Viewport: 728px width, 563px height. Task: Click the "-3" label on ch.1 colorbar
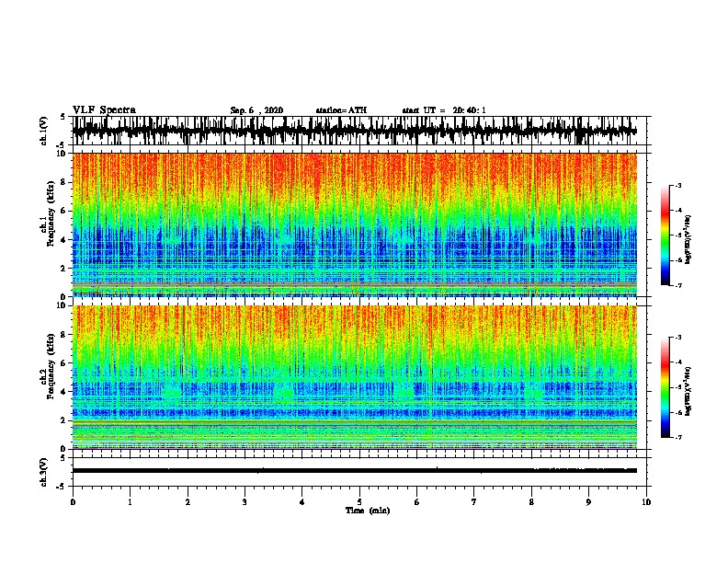(678, 185)
